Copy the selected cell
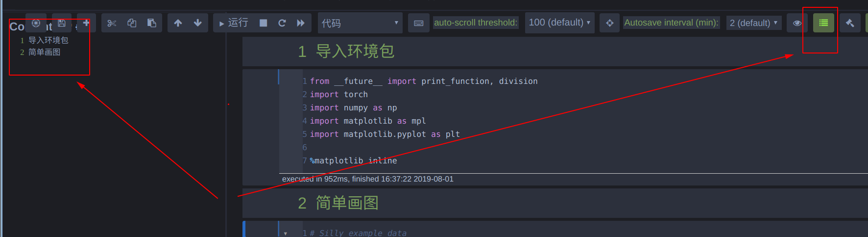 click(132, 23)
